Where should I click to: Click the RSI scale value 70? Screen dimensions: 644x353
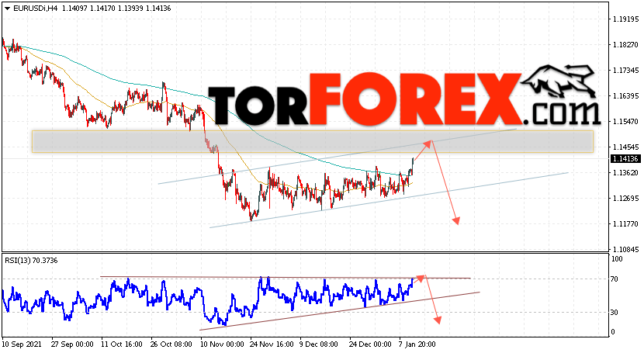click(x=615, y=279)
